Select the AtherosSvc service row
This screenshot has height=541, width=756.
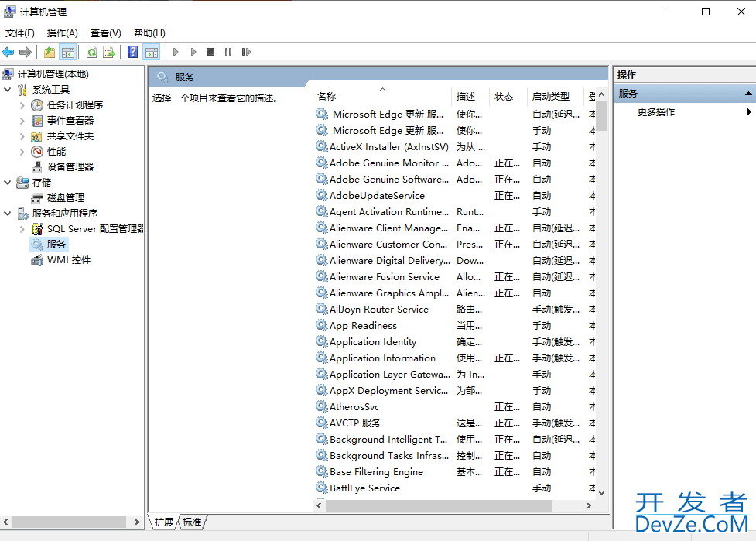pyautogui.click(x=454, y=407)
